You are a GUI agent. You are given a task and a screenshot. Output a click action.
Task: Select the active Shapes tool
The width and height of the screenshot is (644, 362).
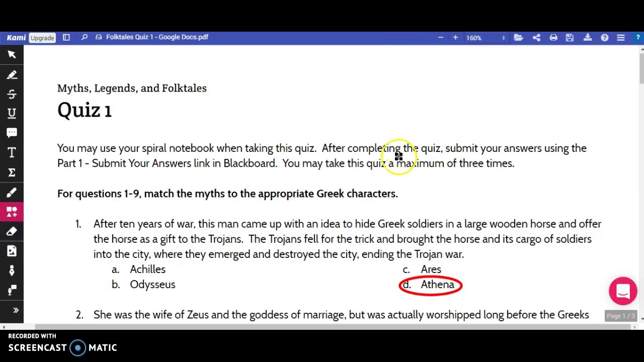point(12,212)
